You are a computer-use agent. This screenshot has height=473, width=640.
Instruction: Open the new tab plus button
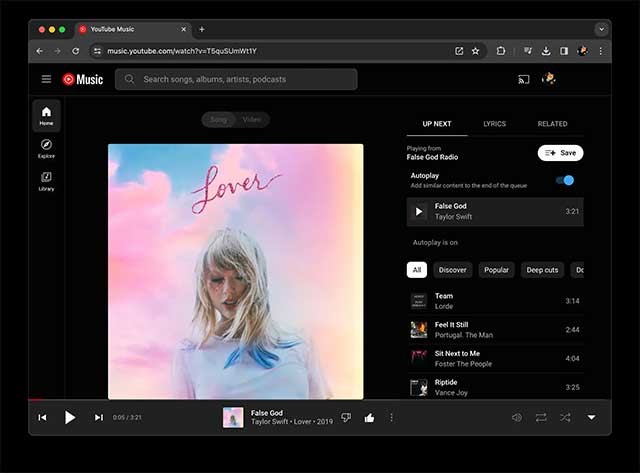click(202, 29)
